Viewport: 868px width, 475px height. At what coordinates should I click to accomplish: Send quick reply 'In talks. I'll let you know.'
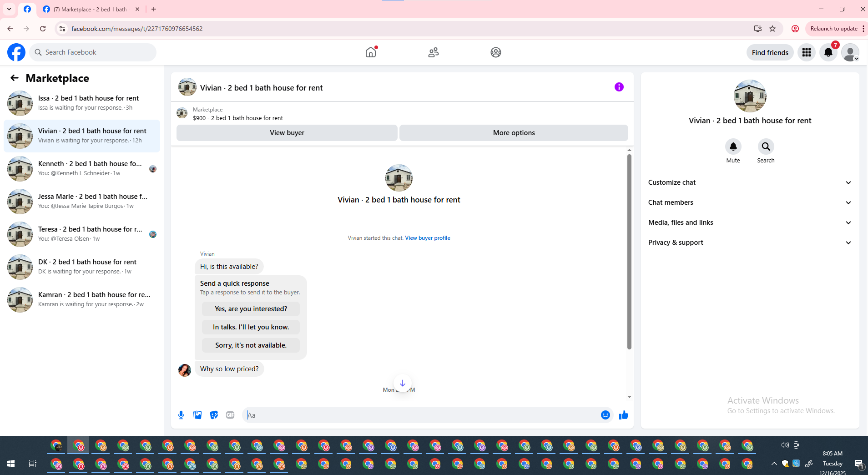(x=251, y=327)
